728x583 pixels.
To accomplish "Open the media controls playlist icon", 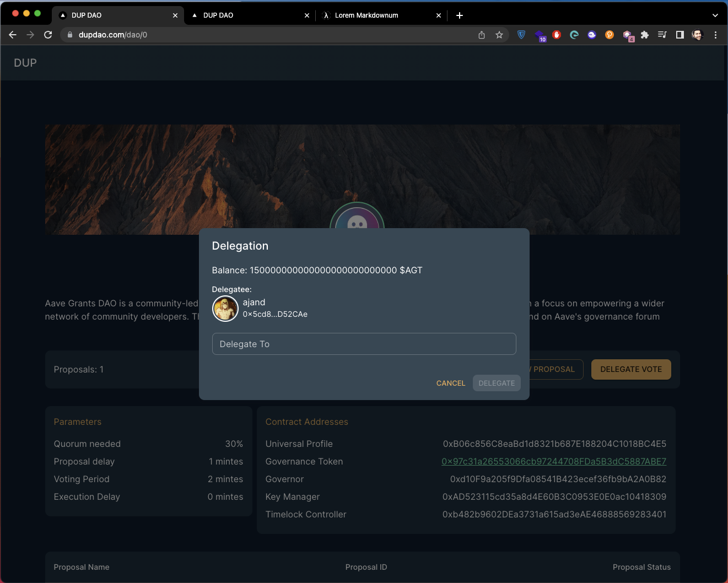I will [662, 35].
